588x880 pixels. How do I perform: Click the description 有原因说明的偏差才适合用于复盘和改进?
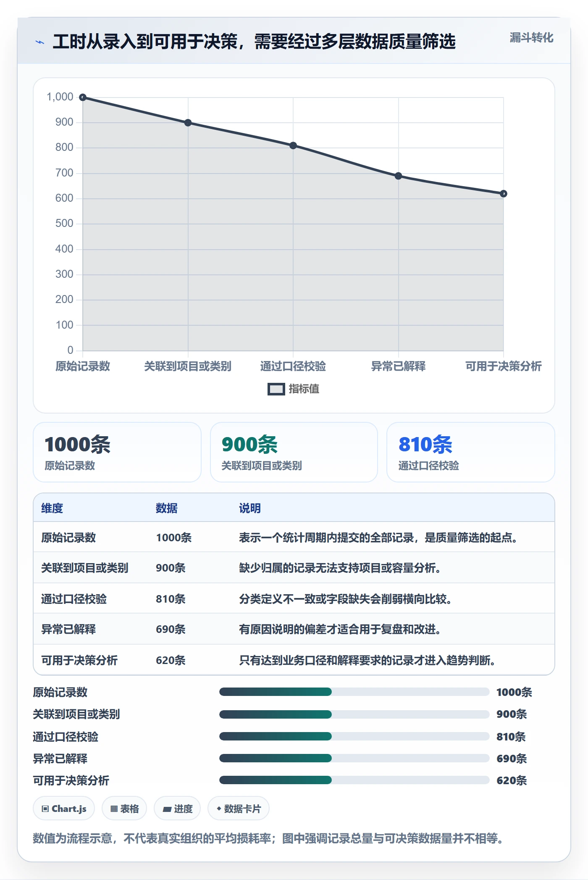[x=340, y=629]
